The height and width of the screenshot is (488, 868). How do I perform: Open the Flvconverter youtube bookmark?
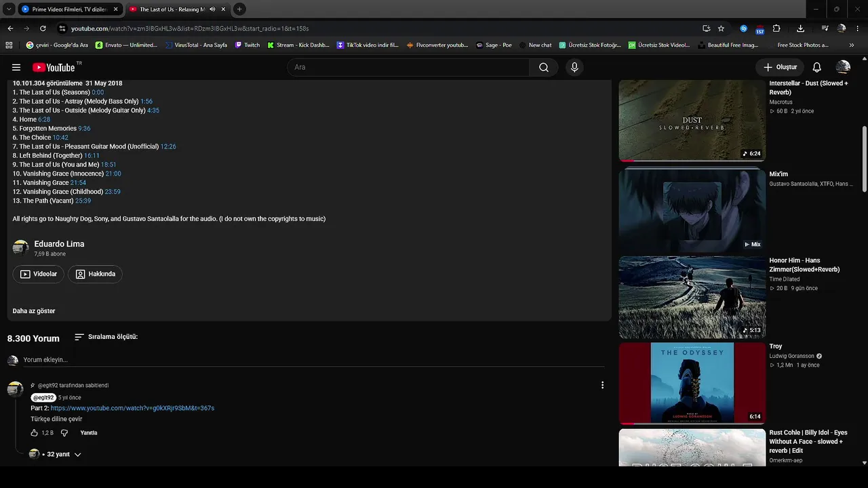437,45
